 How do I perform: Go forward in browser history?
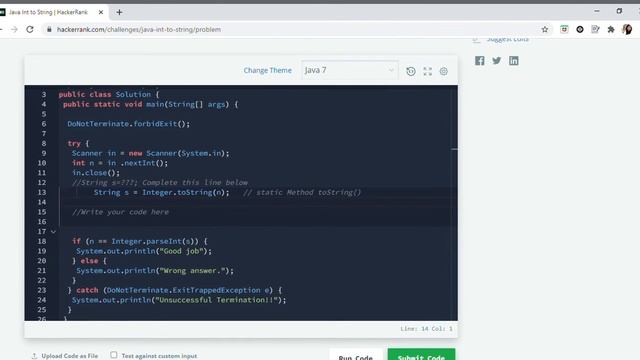[14, 29]
